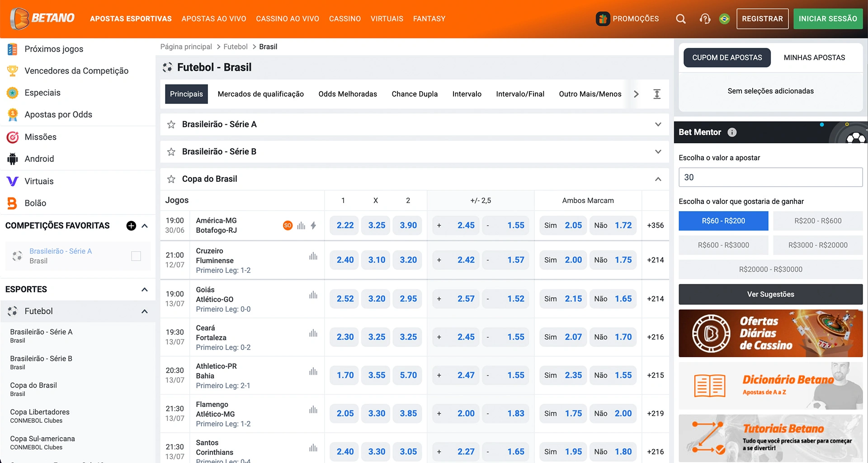Open stats icon for Goiás match

pos(313,295)
